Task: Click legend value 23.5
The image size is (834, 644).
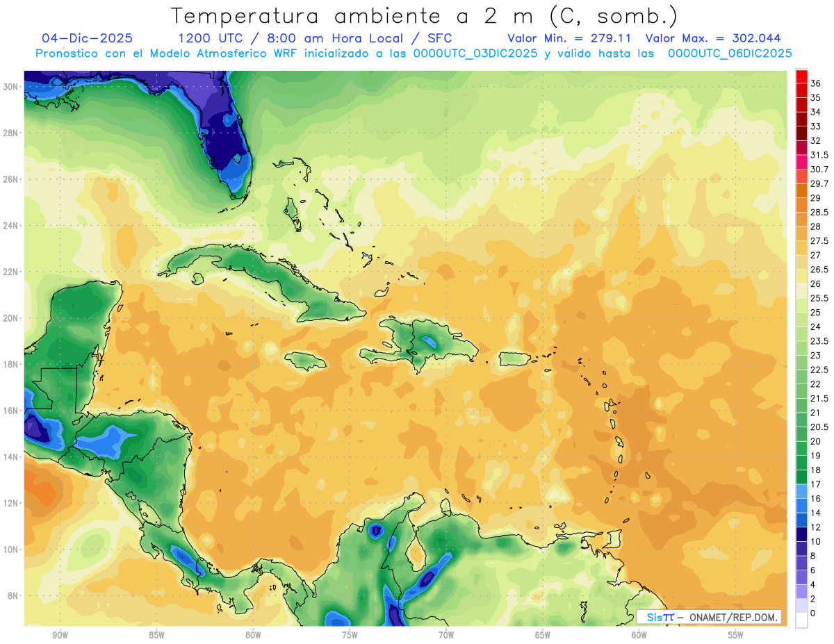Action: [819, 341]
